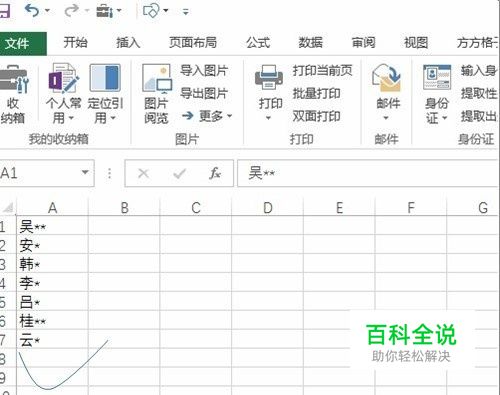Select column A header
Viewport: 500px width, 395px height.
point(52,208)
